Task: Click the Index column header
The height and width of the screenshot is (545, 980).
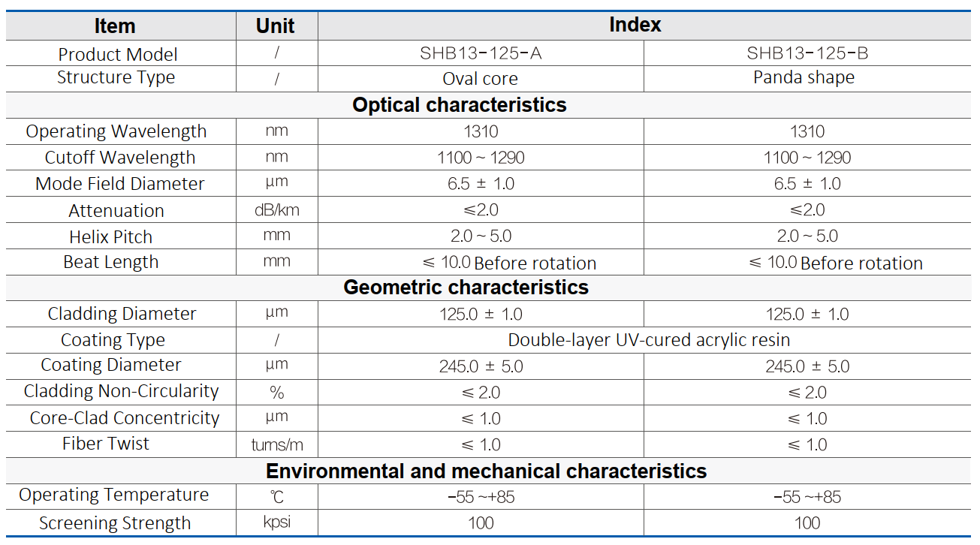Action: (635, 25)
